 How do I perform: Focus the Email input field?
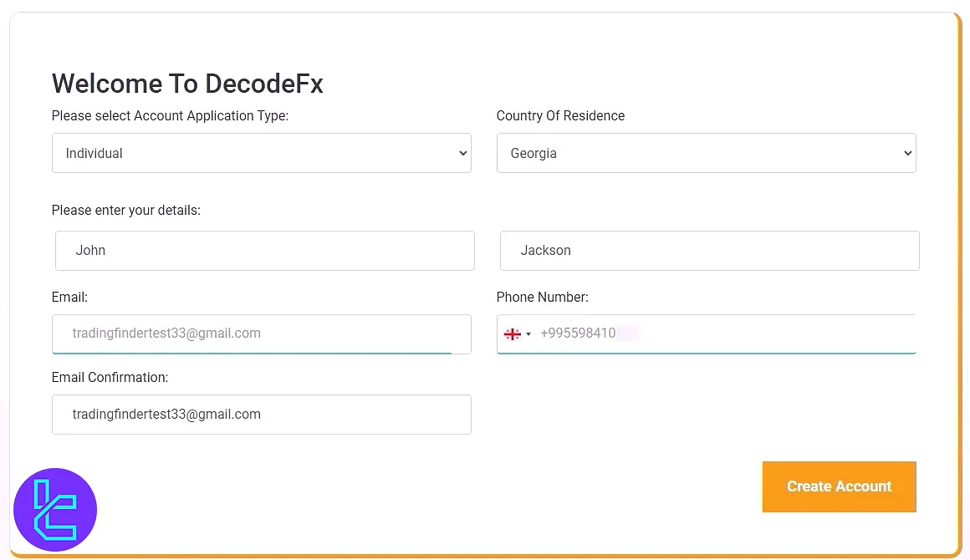[x=261, y=333]
